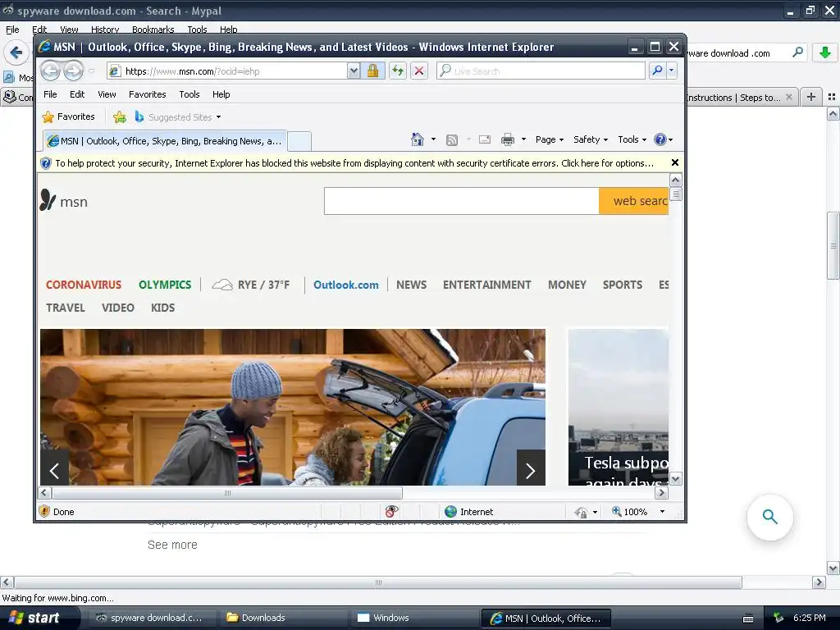Screen dimensions: 840x630
Task: Click the blue Help question mark icon
Action: tap(660, 139)
